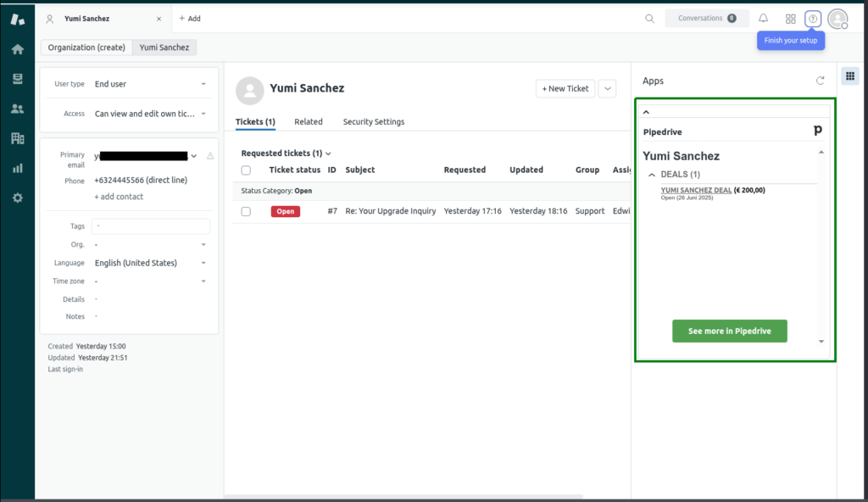Collapse the Pipedrive app panel

pyautogui.click(x=646, y=112)
